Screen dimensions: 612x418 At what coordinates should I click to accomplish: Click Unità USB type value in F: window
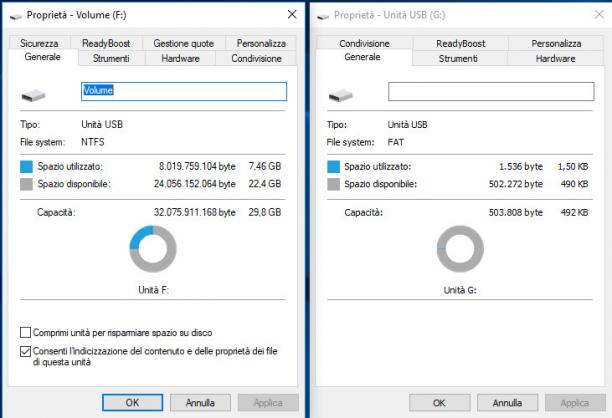click(102, 125)
